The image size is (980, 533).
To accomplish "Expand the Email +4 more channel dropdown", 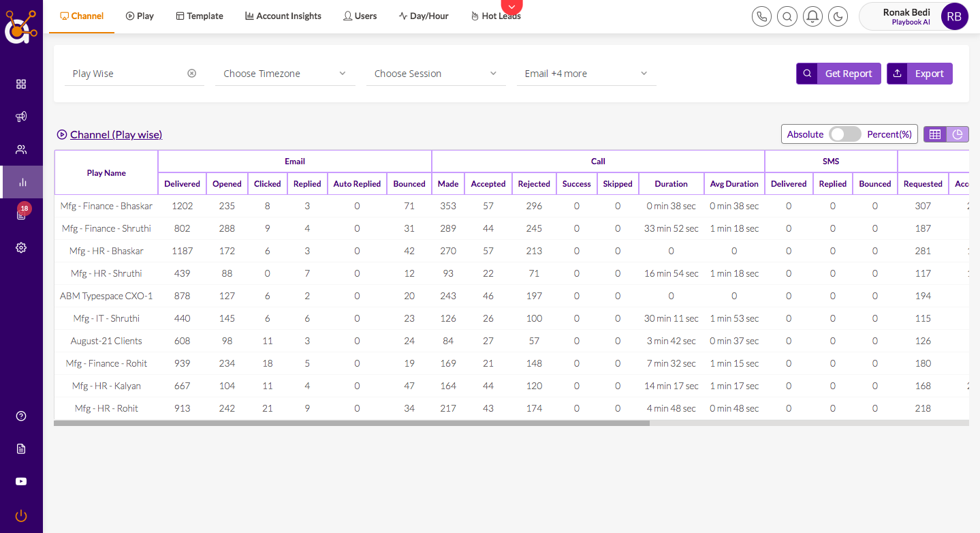I will pyautogui.click(x=586, y=74).
